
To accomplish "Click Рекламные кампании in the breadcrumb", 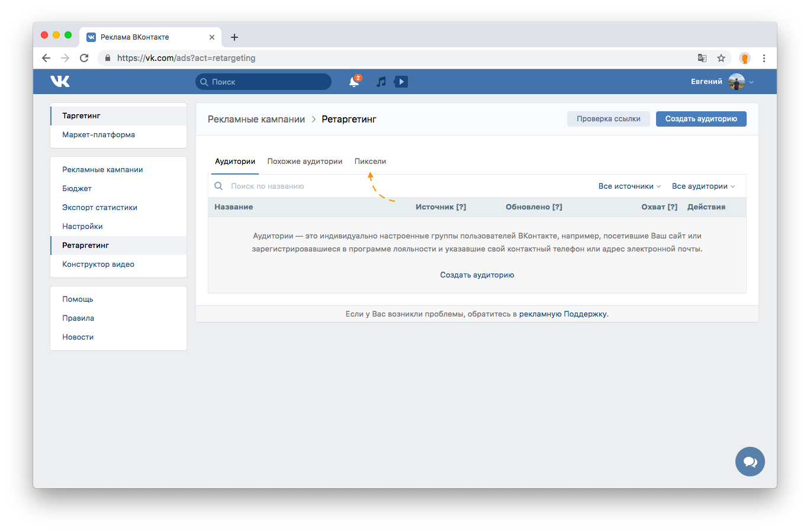I will [x=256, y=120].
